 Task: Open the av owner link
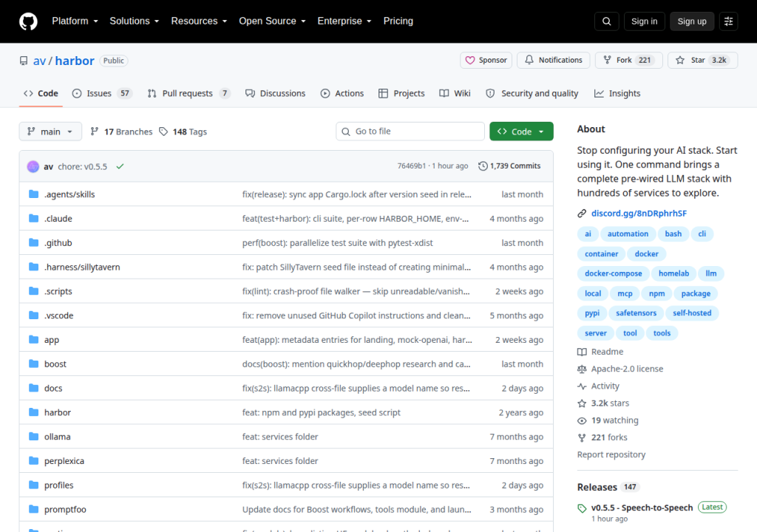point(39,61)
